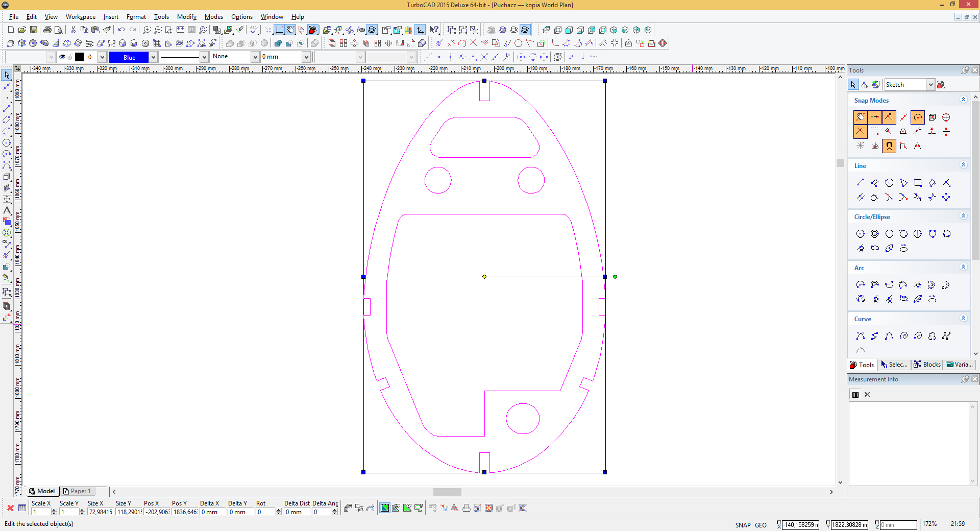Switch to the Paper 1 tab
The image size is (980, 531).
78,491
